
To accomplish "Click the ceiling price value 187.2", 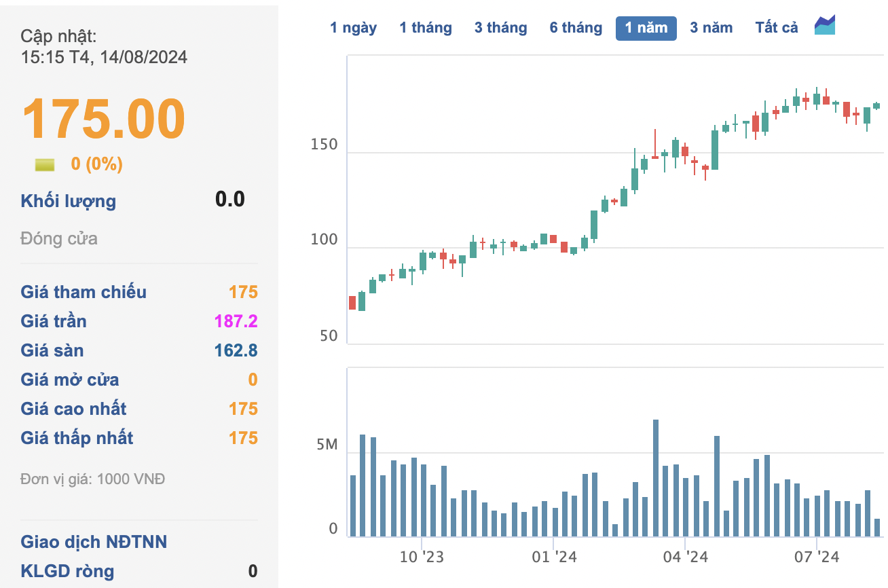I will point(236,321).
